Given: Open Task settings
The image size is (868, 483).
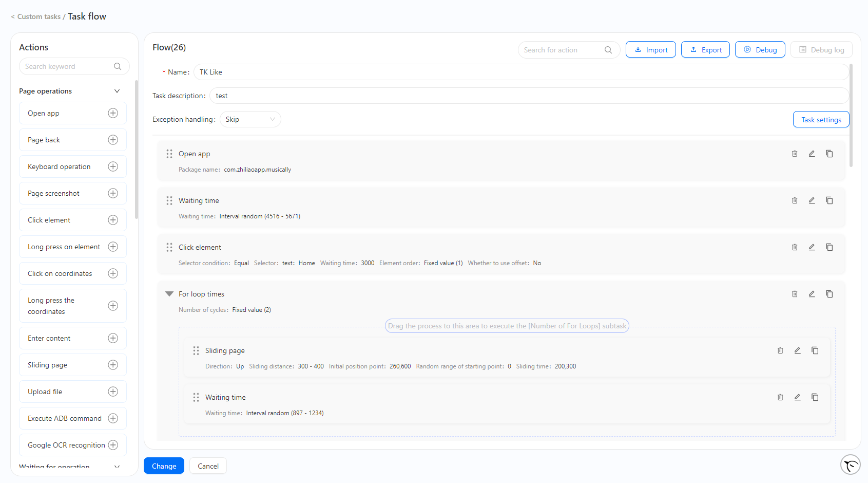Looking at the screenshot, I should point(821,120).
